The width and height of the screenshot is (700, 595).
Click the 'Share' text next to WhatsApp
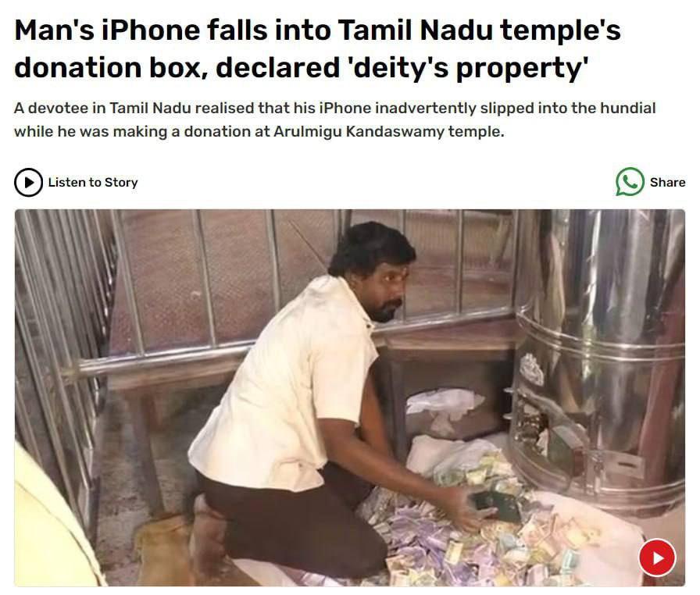(x=667, y=183)
